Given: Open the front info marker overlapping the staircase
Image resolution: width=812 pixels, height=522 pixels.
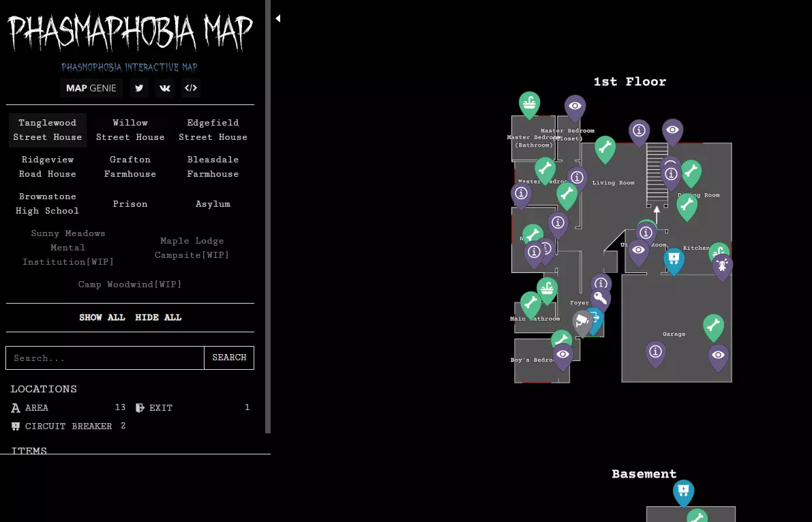Looking at the screenshot, I should coord(671,175).
